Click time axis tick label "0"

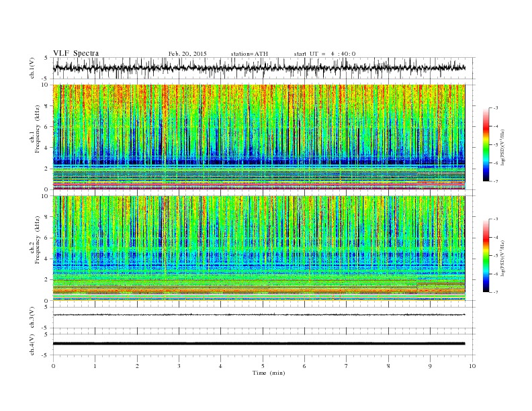tap(53, 366)
